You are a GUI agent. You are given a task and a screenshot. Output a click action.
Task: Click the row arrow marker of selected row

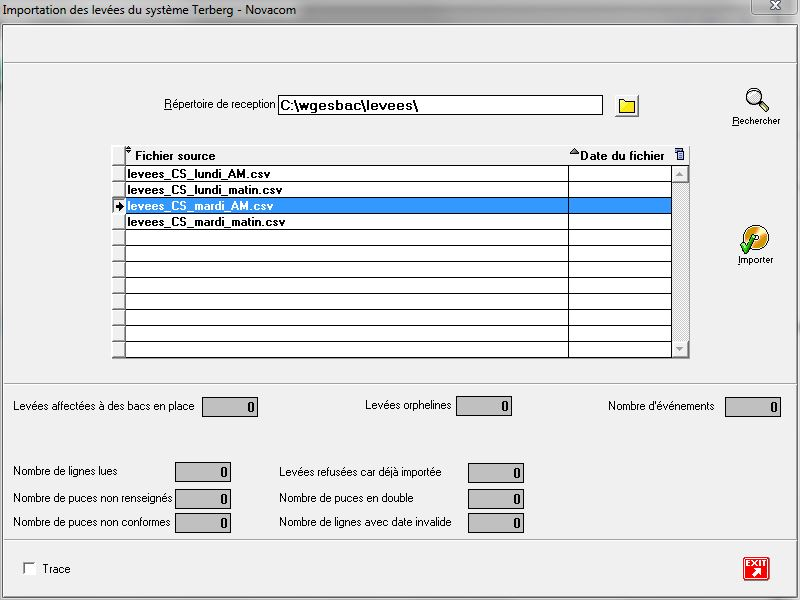pos(118,206)
